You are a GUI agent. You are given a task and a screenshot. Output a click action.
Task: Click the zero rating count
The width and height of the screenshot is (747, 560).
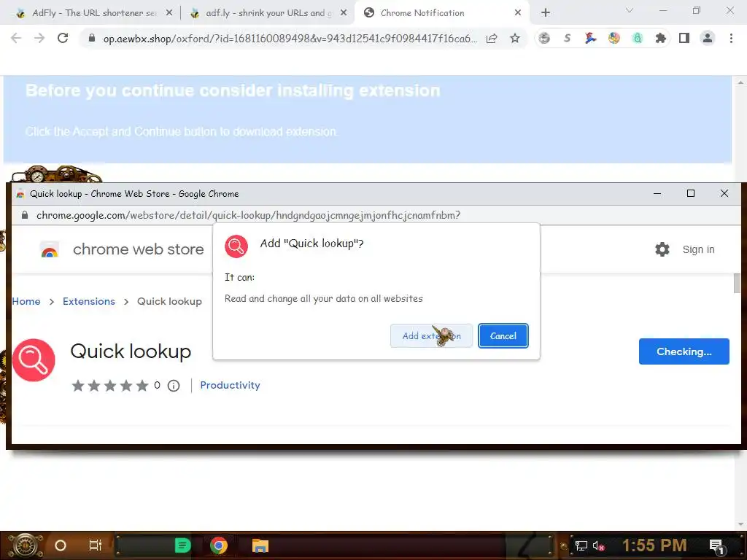click(158, 385)
